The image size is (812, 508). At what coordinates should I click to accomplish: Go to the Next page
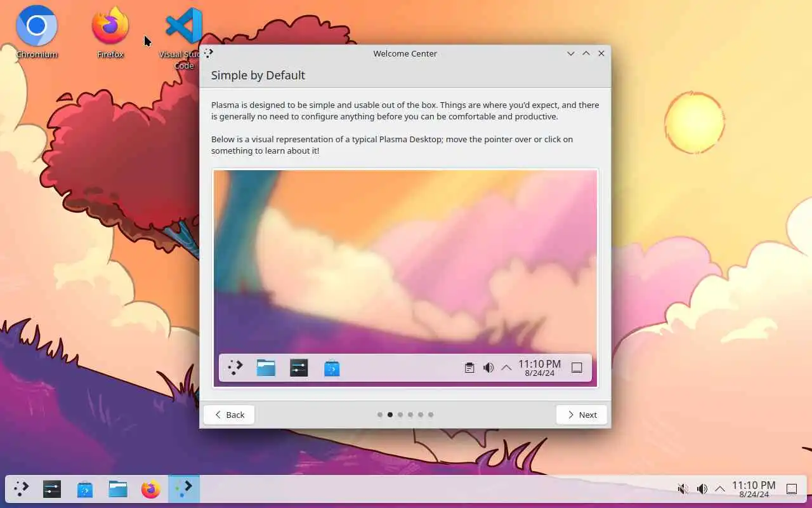[x=582, y=415]
